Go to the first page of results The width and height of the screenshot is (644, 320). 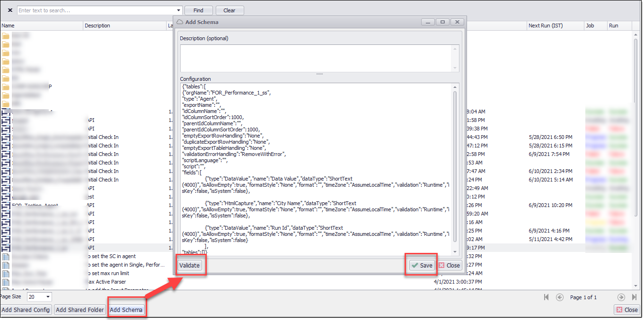point(547,297)
